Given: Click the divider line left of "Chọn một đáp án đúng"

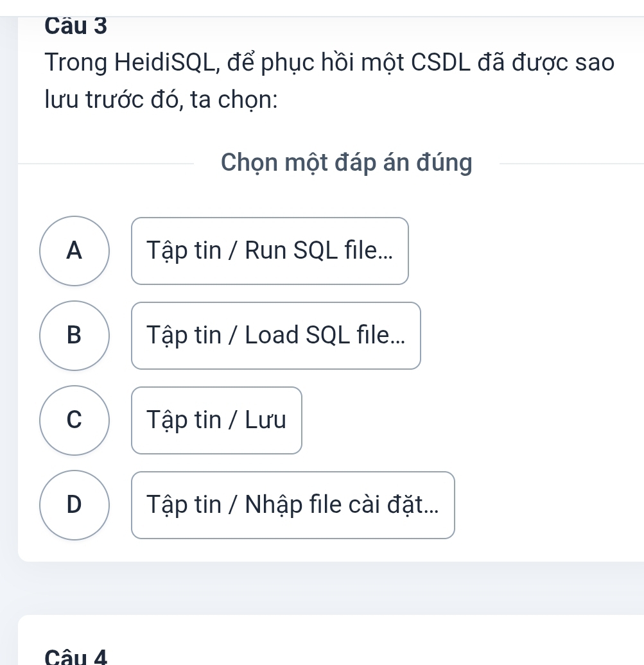Looking at the screenshot, I should coord(106,164).
